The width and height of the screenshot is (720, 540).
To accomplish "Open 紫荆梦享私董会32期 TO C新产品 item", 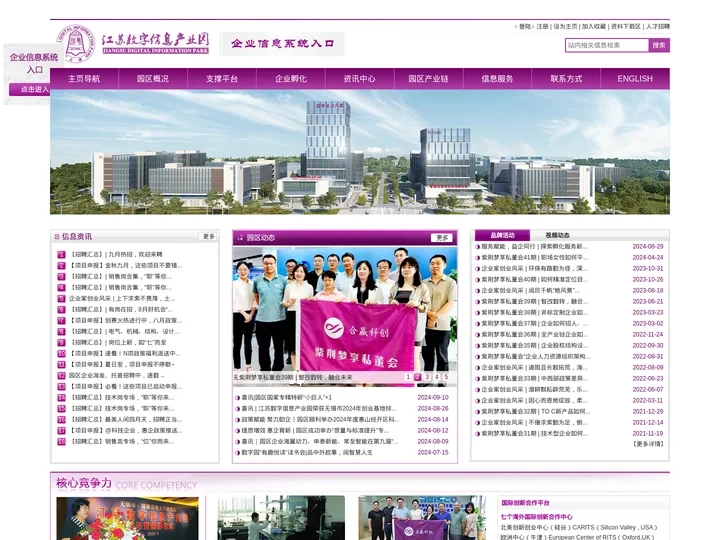I will pos(536,411).
